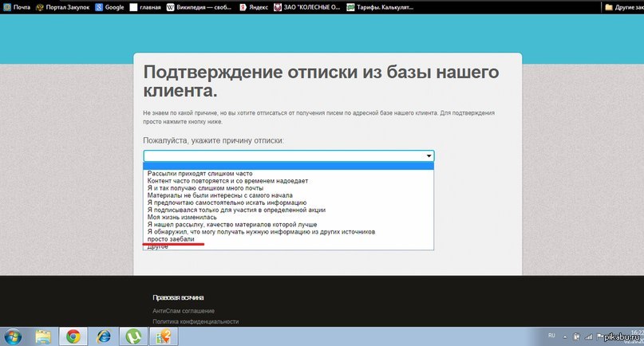Image resolution: width=644 pixels, height=346 pixels.
Task: Open the Google bookmark
Action: (109, 6)
